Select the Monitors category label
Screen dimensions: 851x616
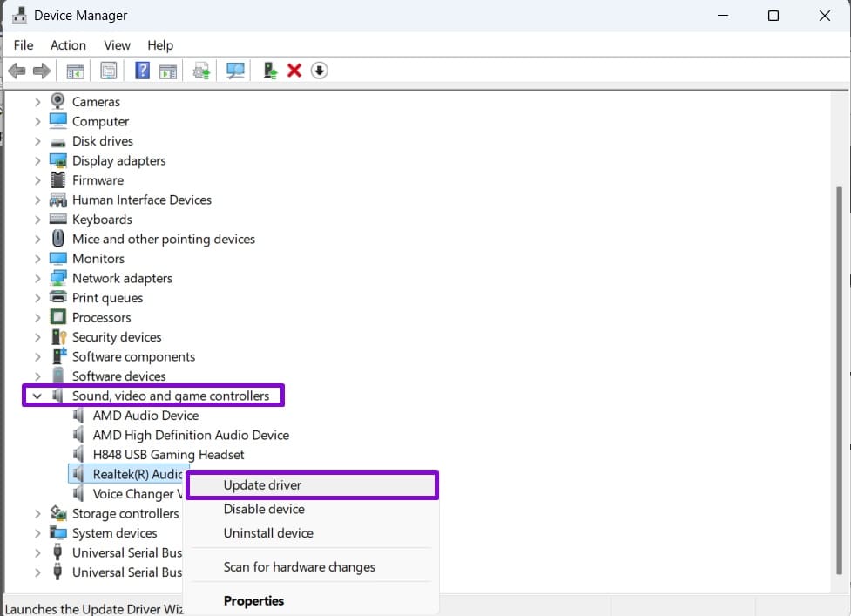click(x=98, y=259)
